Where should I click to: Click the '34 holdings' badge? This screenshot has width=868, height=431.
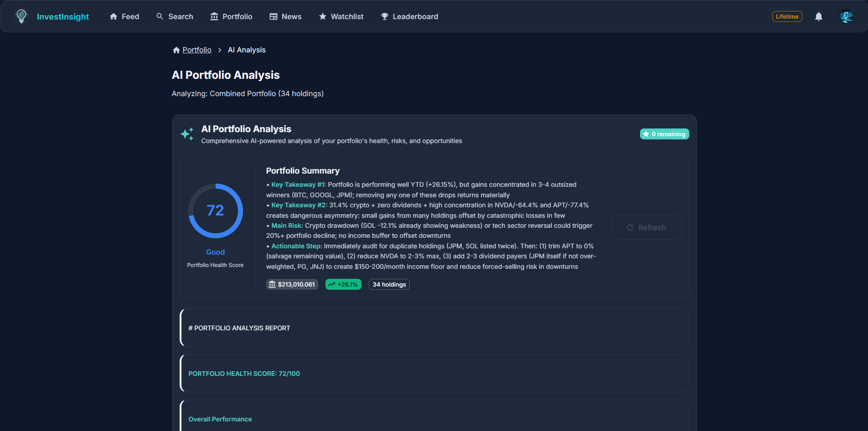pyautogui.click(x=389, y=284)
